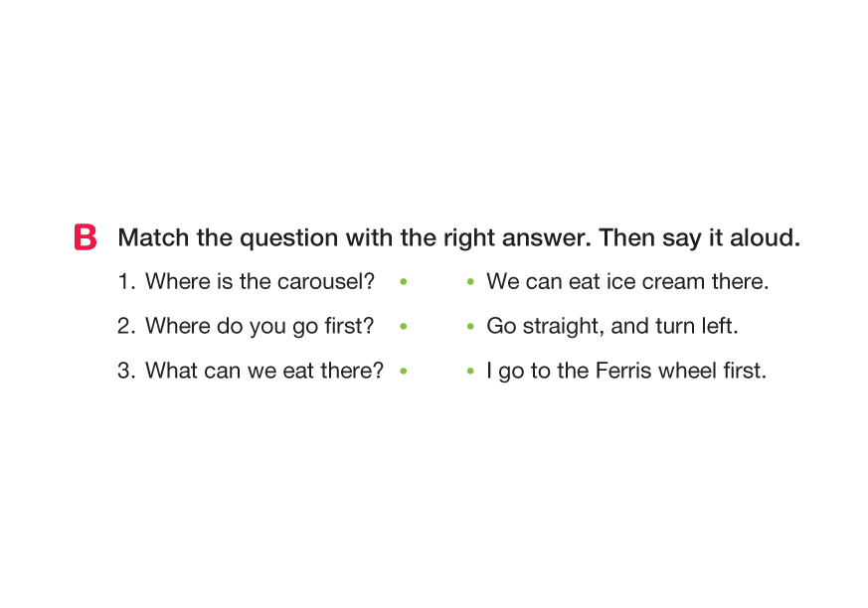Select the green dot before 'Go straight, and turn left.'
868x608 pixels.
coord(469,326)
